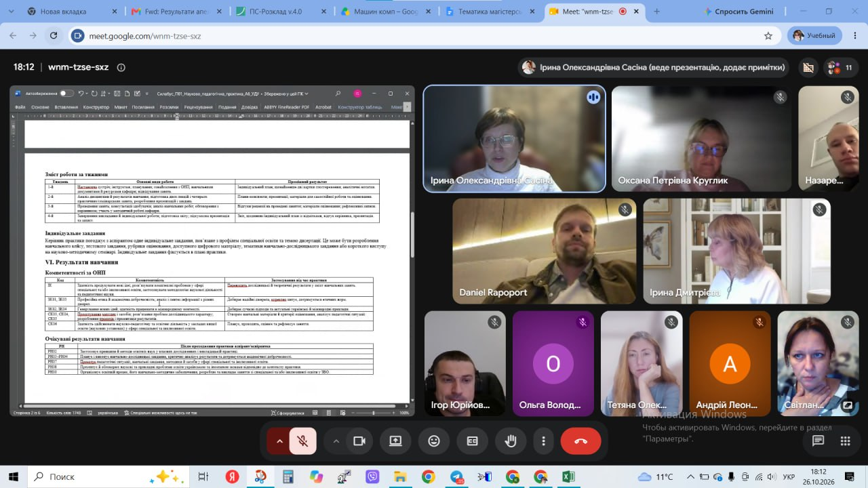Screen dimensions: 868x488
Task: Click the Поиск taskbar search box
Action: (x=109, y=477)
